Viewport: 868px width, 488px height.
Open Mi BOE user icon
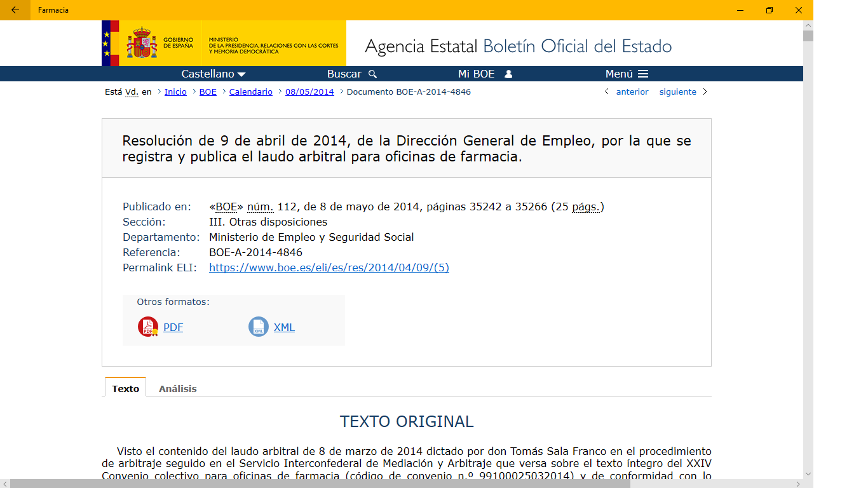(508, 74)
